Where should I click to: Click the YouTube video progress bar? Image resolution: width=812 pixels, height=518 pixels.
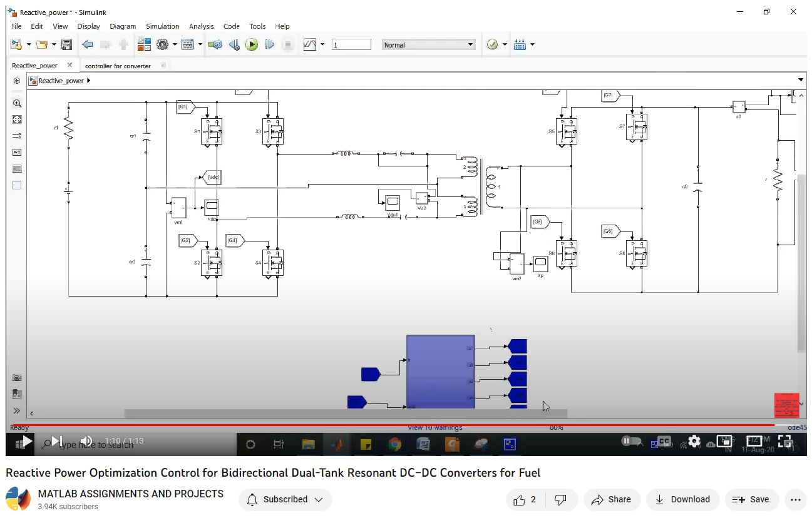pos(406,425)
